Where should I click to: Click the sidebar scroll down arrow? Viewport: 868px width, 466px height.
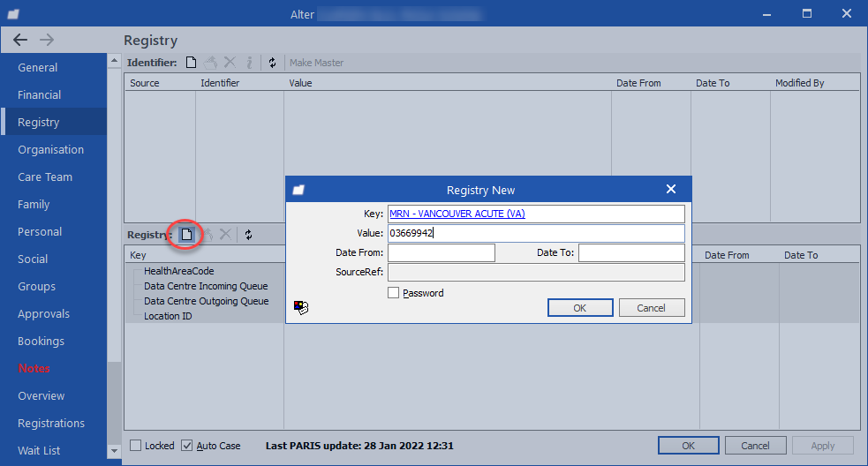pyautogui.click(x=114, y=451)
